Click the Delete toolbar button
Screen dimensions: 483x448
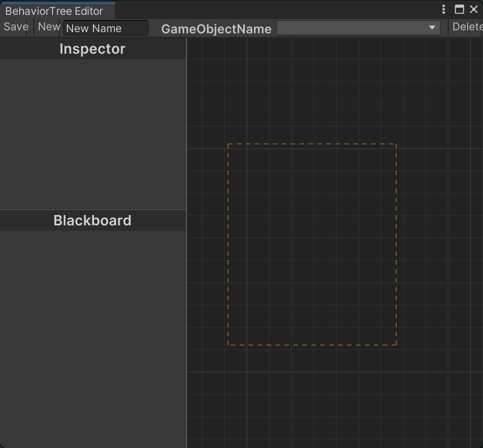pos(467,27)
